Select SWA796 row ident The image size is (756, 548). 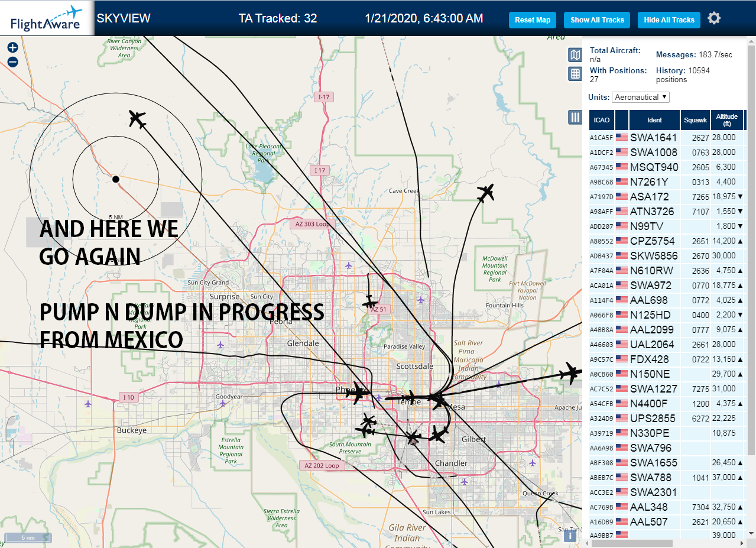coord(651,448)
